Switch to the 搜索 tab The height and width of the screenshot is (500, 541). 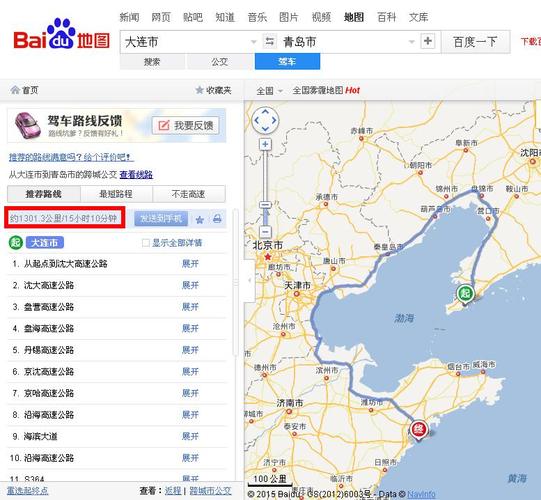[152, 62]
